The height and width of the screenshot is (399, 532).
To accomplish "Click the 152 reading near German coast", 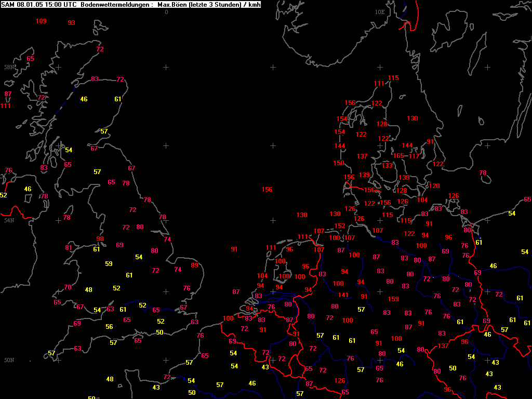I will click(x=340, y=226).
